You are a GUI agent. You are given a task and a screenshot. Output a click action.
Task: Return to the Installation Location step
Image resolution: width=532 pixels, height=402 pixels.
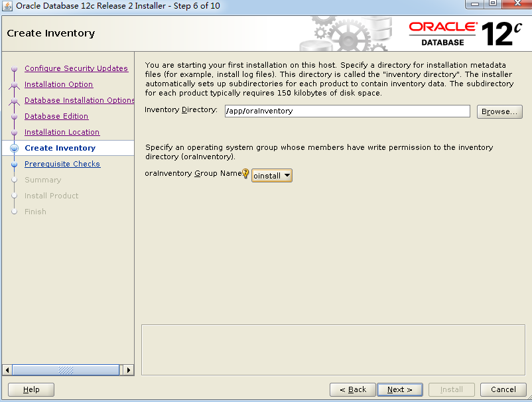pos(62,132)
